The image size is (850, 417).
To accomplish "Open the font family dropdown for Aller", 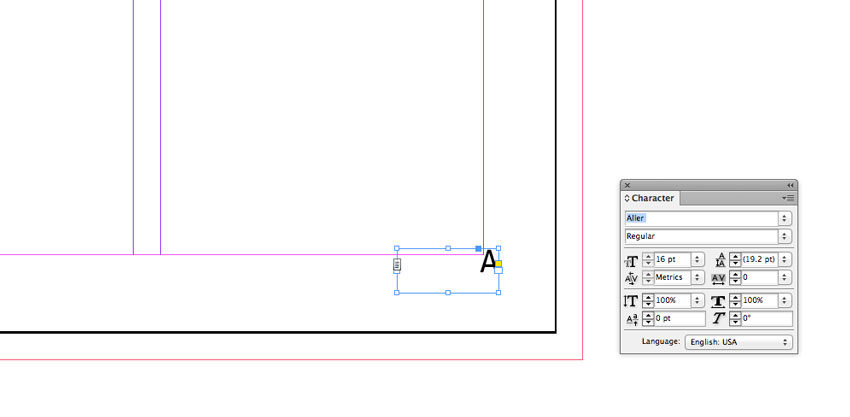I will [x=785, y=219].
